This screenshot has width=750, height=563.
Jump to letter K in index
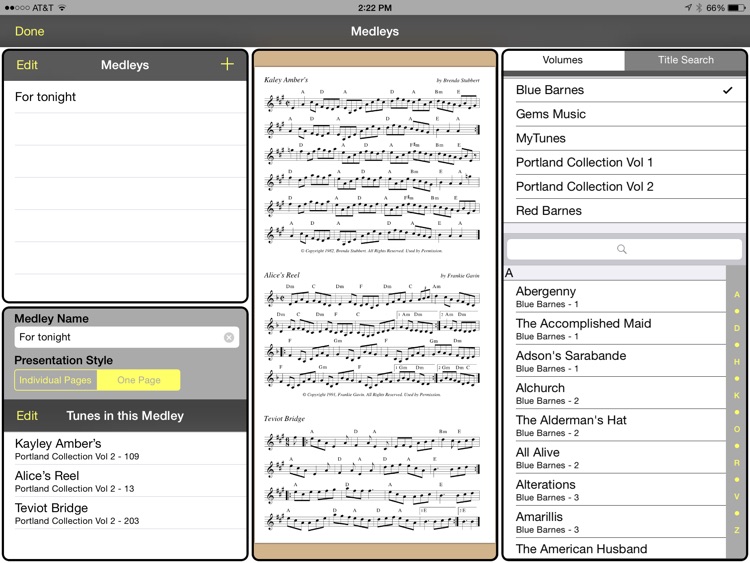[x=737, y=396]
